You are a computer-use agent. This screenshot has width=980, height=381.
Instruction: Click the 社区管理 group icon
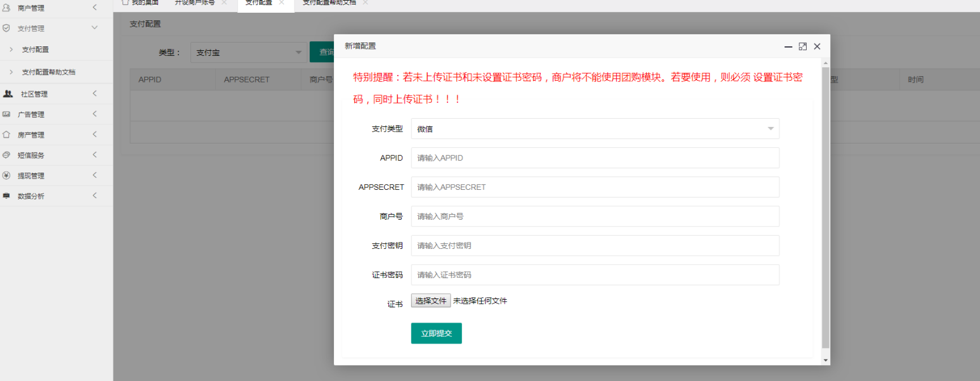[8, 94]
